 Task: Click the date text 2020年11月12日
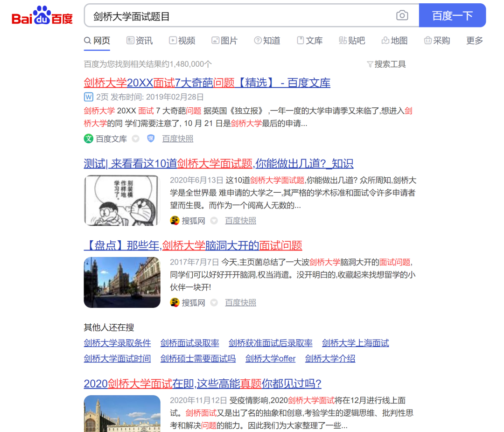click(x=198, y=400)
